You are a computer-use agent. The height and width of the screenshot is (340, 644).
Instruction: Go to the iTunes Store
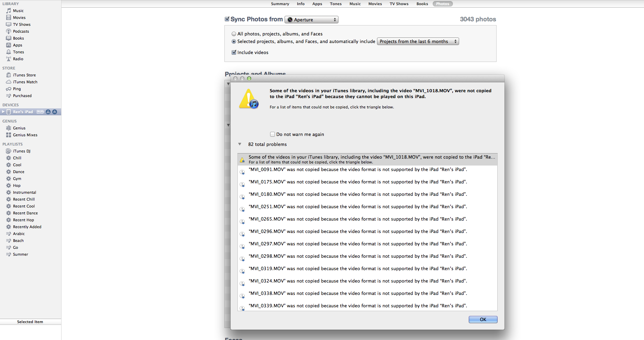point(24,75)
